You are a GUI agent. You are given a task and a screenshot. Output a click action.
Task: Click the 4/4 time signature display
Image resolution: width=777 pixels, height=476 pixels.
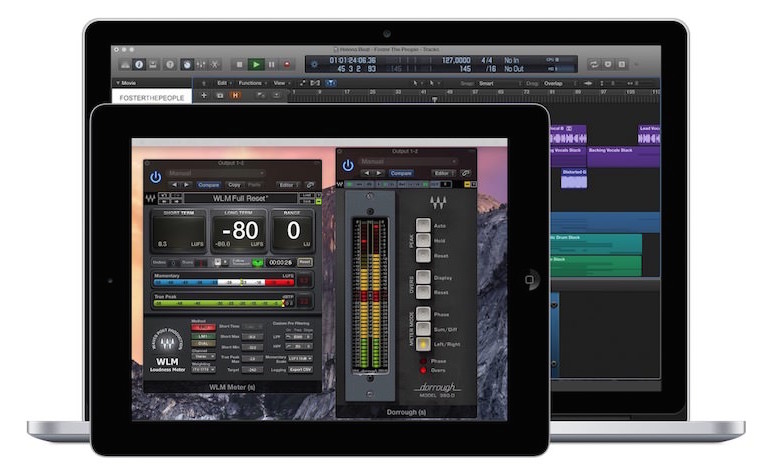click(487, 60)
